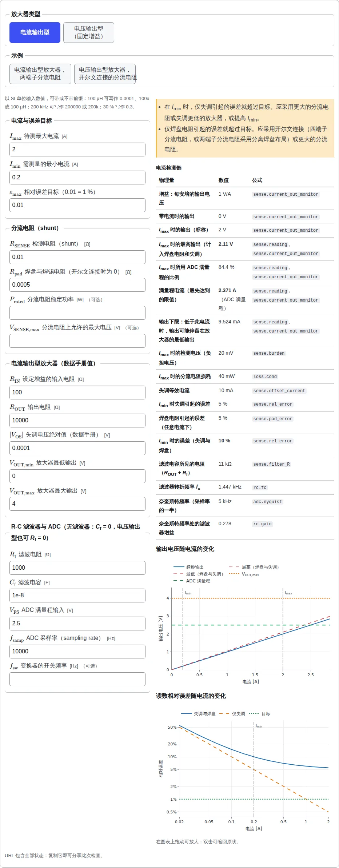Toggle VOUT,max legend entry in voltage chart
Viewport: 339px width, 868px height.
click(244, 574)
